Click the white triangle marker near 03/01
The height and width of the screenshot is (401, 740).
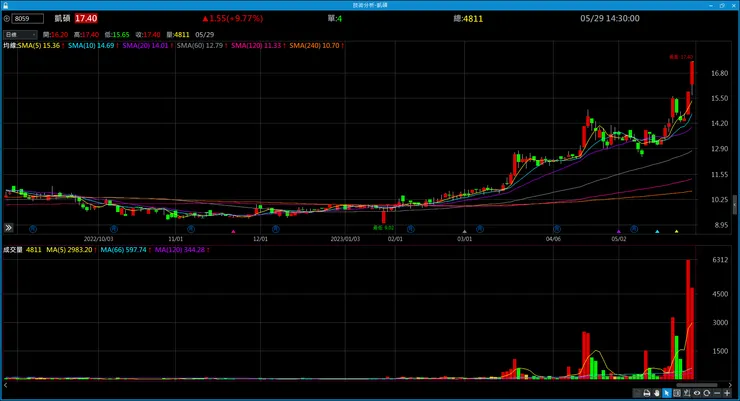[464, 231]
